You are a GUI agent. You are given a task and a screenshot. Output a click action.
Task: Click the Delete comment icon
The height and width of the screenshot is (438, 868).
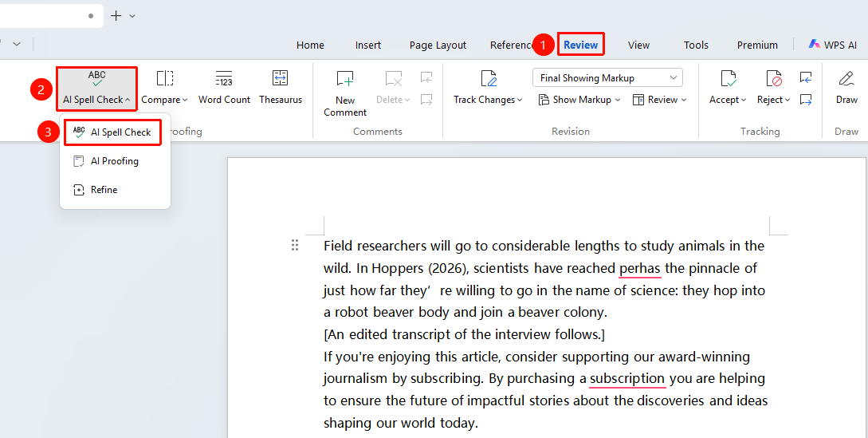click(394, 79)
